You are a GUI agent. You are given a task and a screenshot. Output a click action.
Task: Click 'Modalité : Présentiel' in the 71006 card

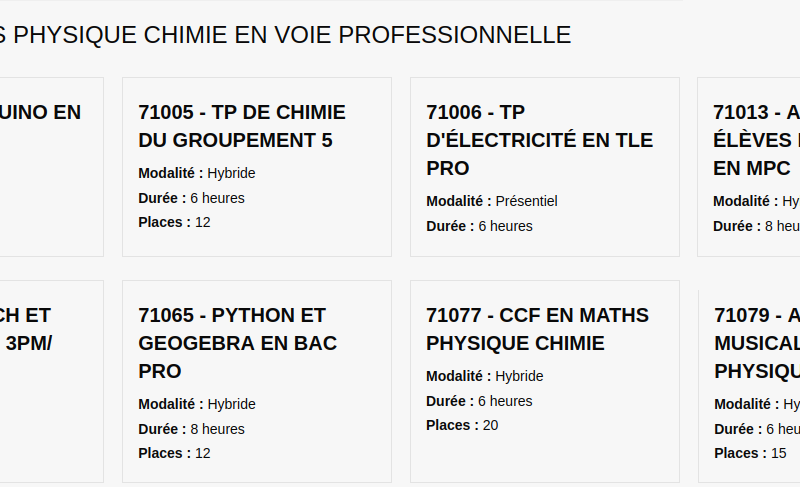pyautogui.click(x=492, y=201)
